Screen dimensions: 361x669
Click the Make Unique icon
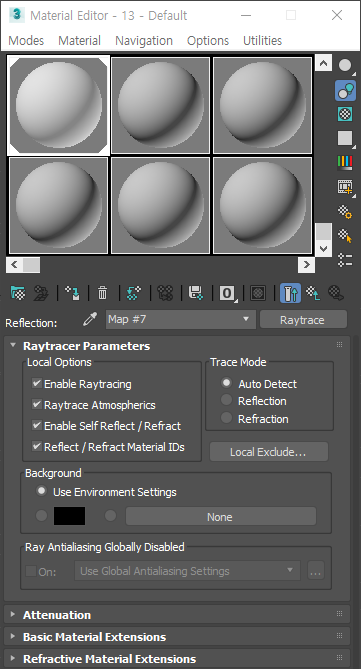165,293
